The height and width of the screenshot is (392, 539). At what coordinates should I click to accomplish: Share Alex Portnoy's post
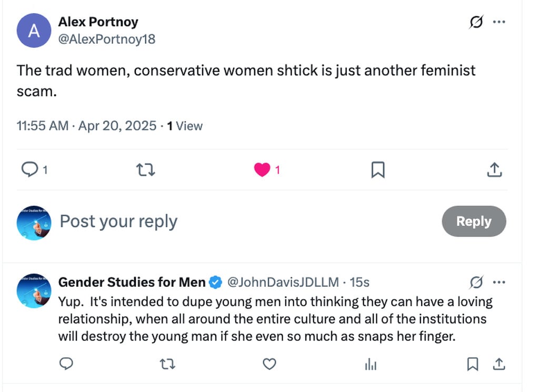coord(494,169)
